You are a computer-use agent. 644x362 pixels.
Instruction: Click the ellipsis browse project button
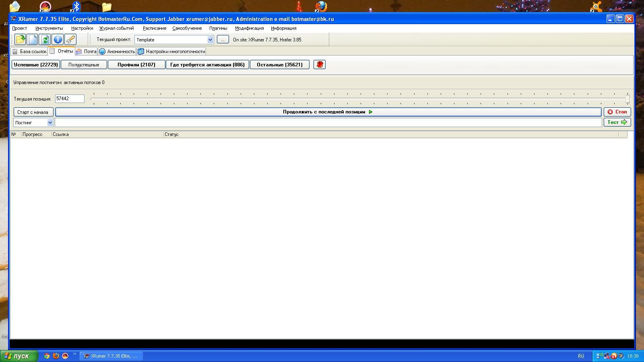(223, 39)
